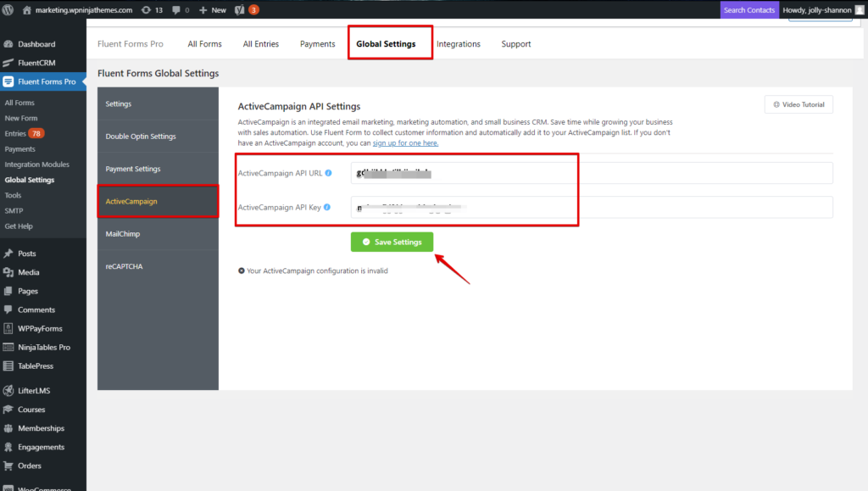Open MailChimp settings section

pos(158,234)
